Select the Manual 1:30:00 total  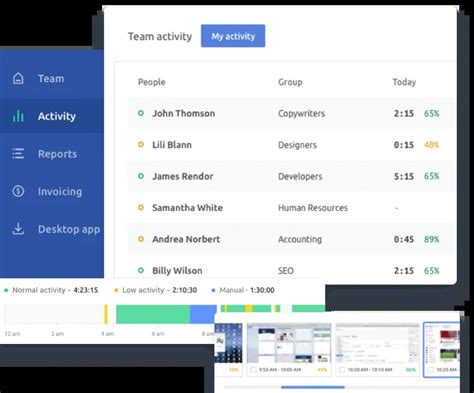coord(262,290)
